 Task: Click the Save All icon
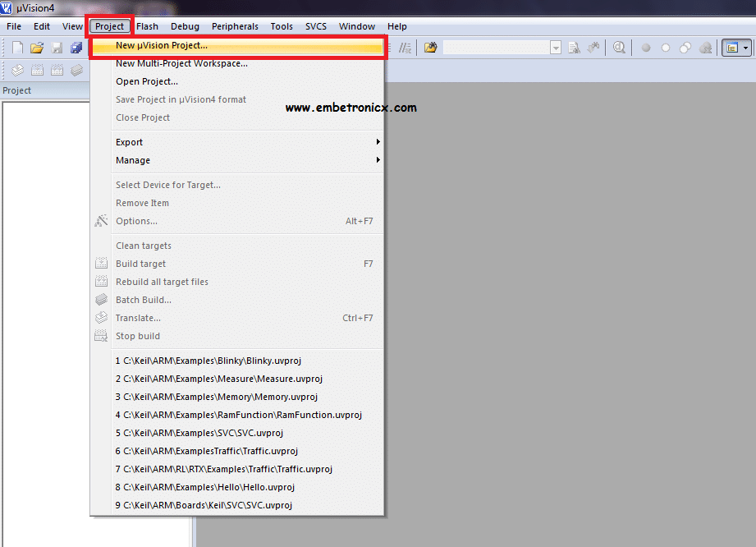click(x=76, y=48)
